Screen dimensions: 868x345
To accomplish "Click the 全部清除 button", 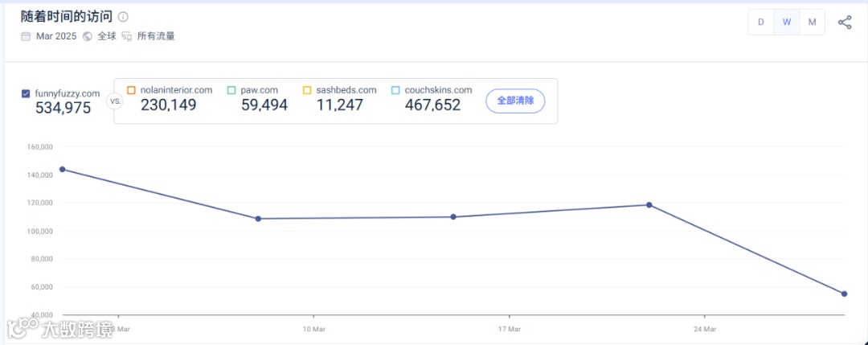I will tap(515, 101).
